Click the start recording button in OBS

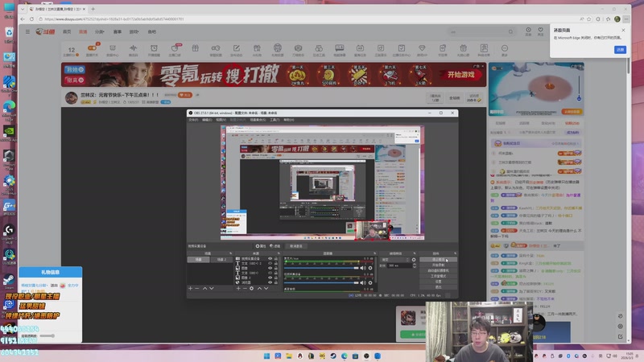pos(438,265)
